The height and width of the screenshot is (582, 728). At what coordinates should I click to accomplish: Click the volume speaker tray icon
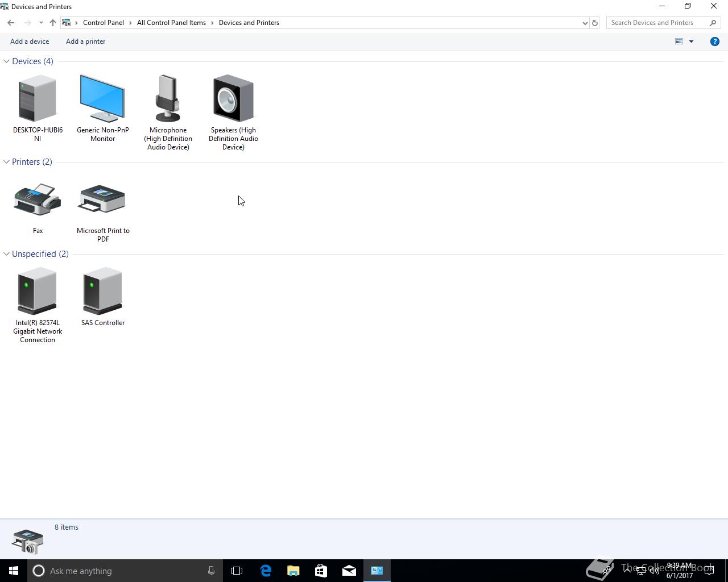point(655,571)
